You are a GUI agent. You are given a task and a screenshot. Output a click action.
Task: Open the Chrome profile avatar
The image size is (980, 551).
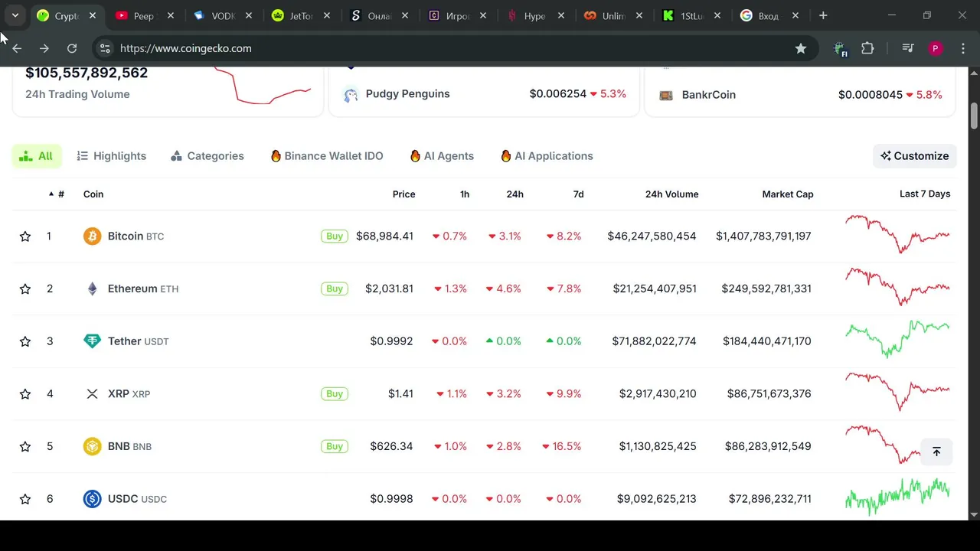[x=935, y=48]
